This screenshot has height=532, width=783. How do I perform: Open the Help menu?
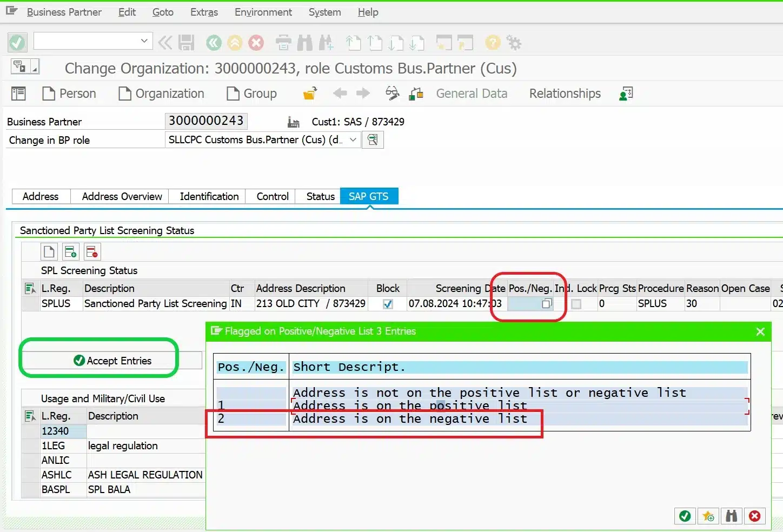(368, 12)
